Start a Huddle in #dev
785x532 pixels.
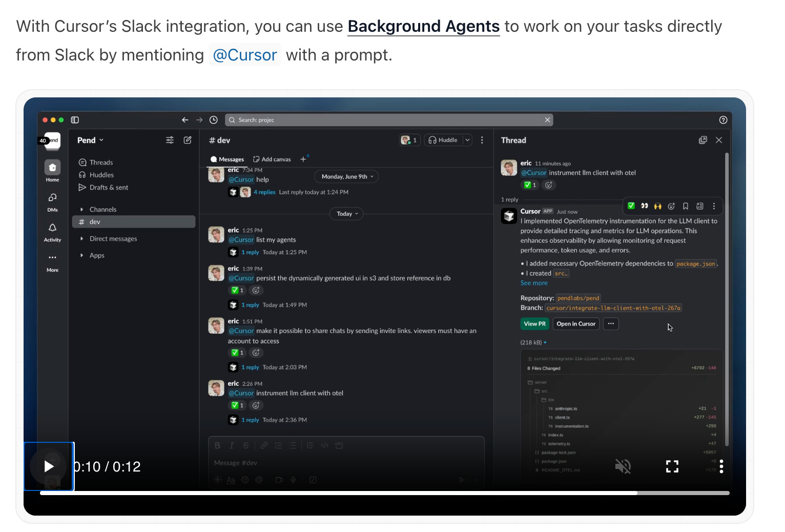443,140
